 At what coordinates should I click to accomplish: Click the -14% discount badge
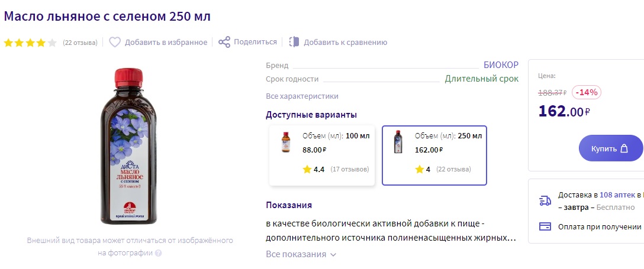586,92
